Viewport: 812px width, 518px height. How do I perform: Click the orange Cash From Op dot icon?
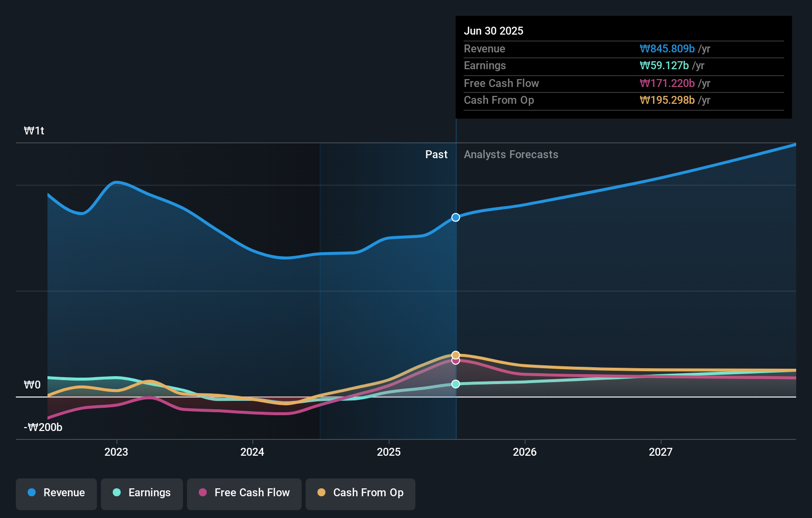321,492
